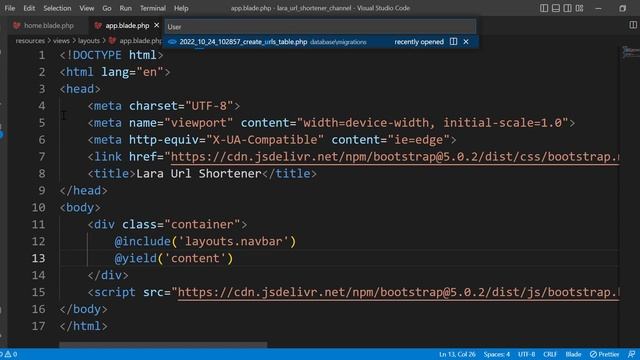640x360 pixels.
Task: Click the minimap at editor's top right
Action: click(x=630, y=52)
